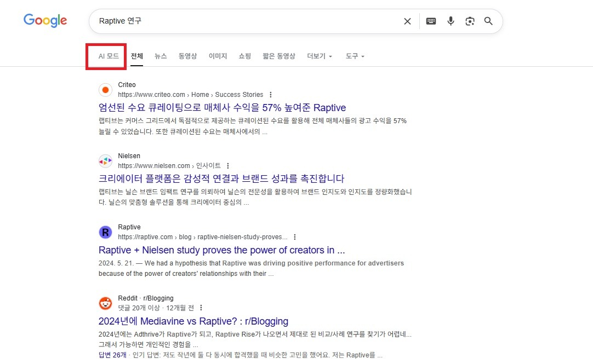The height and width of the screenshot is (364, 593).
Task: Click the Criteo source name
Action: click(127, 85)
